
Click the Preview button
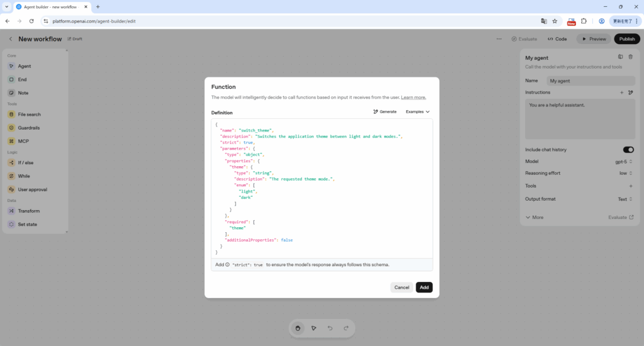pos(594,39)
